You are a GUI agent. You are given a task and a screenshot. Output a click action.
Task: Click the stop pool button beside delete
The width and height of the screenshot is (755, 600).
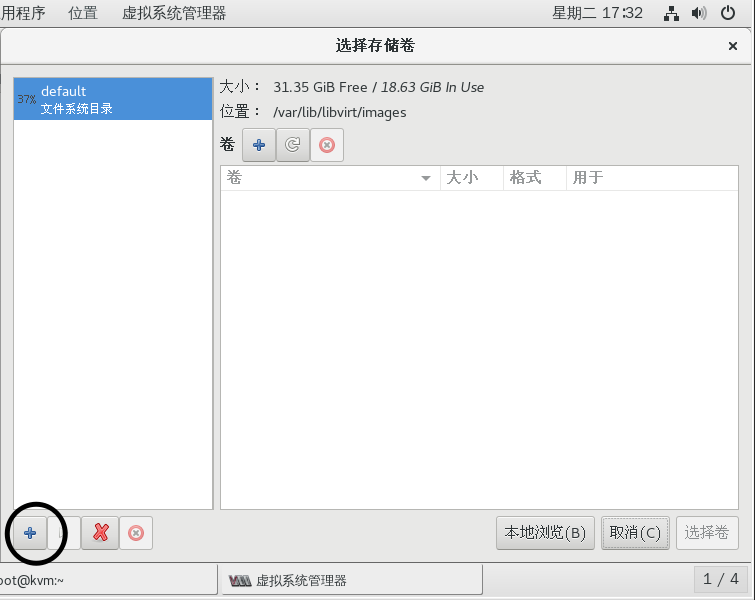click(136, 533)
